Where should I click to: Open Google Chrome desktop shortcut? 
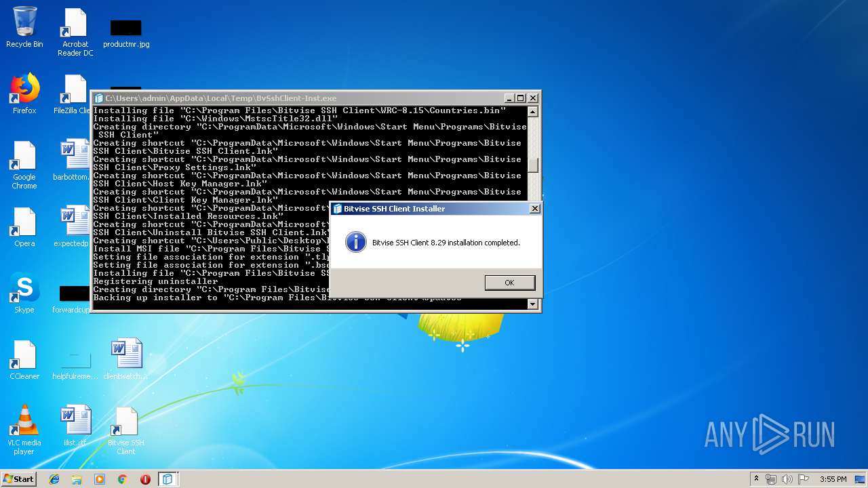(24, 165)
